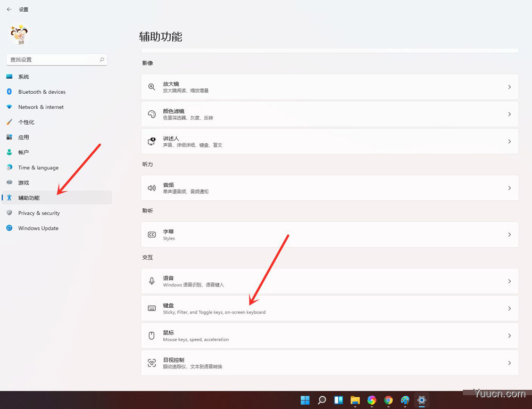Viewport: 532px width, 409px height.
Task: Open Chrome from taskbar
Action: tap(388, 400)
